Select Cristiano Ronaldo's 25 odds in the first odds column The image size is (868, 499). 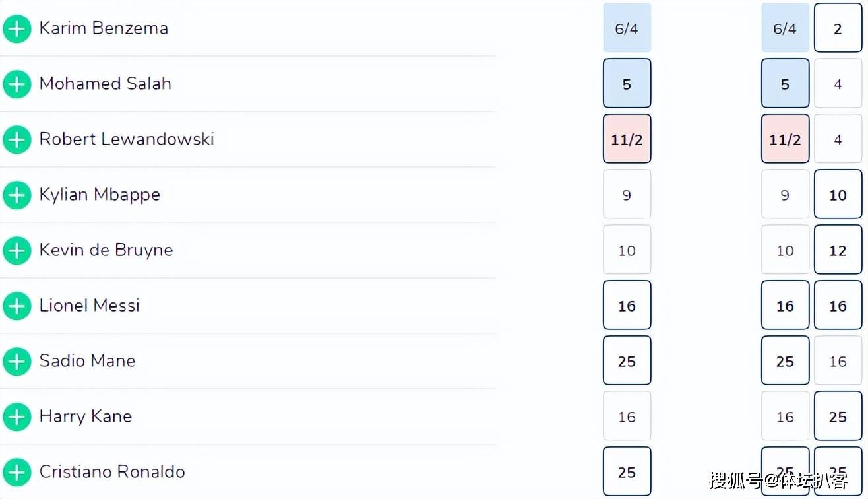[x=627, y=472]
